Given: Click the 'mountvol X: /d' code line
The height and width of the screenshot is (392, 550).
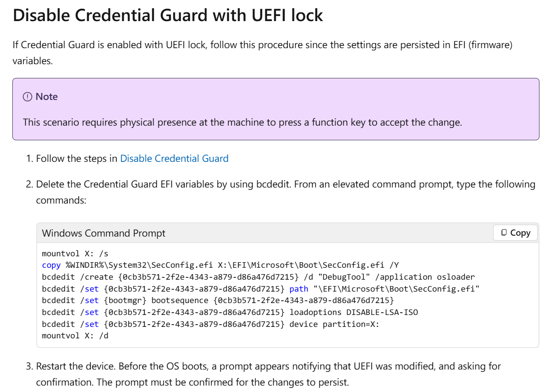Looking at the screenshot, I should pyautogui.click(x=75, y=336).
